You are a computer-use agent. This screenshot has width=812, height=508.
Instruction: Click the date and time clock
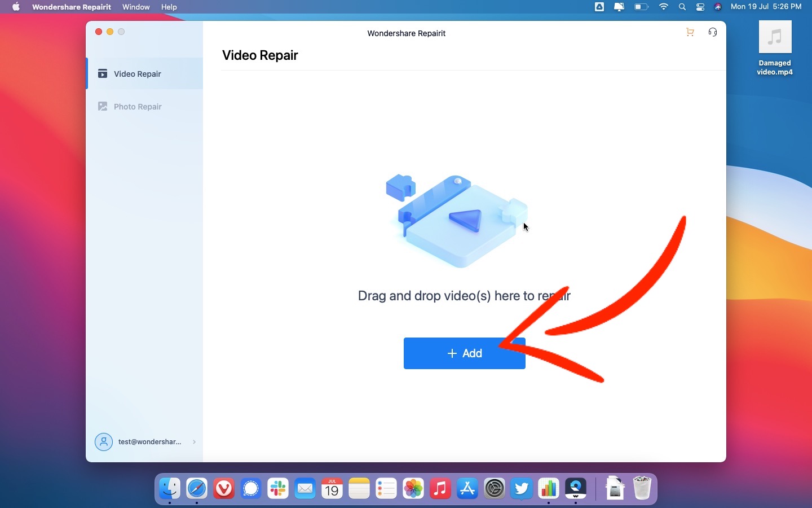(x=766, y=7)
